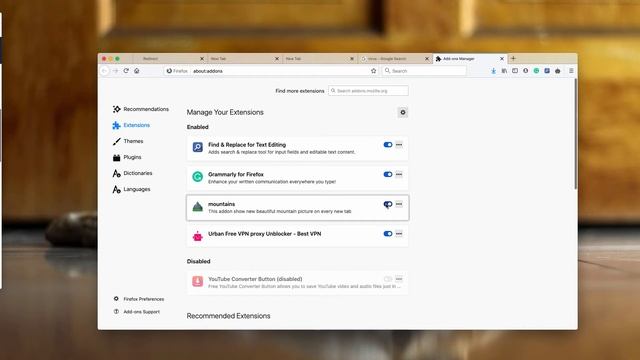Open Add-ons Support link
This screenshot has width=640, height=360.
(x=136, y=311)
